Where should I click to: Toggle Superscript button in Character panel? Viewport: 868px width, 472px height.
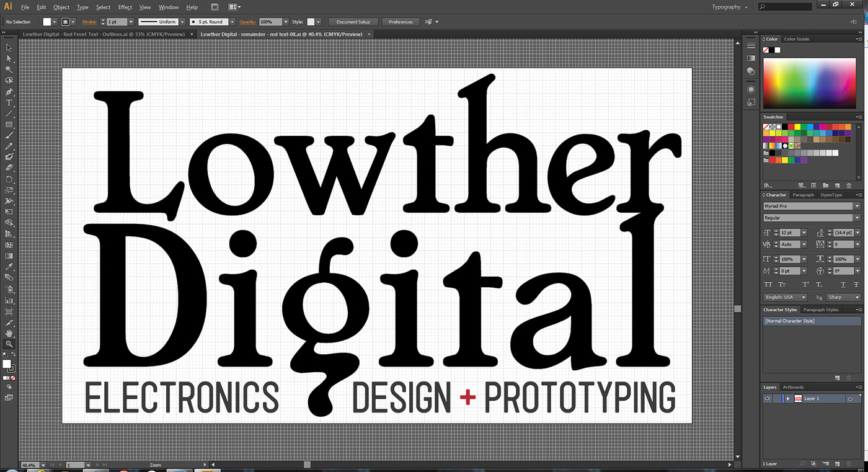(x=805, y=284)
